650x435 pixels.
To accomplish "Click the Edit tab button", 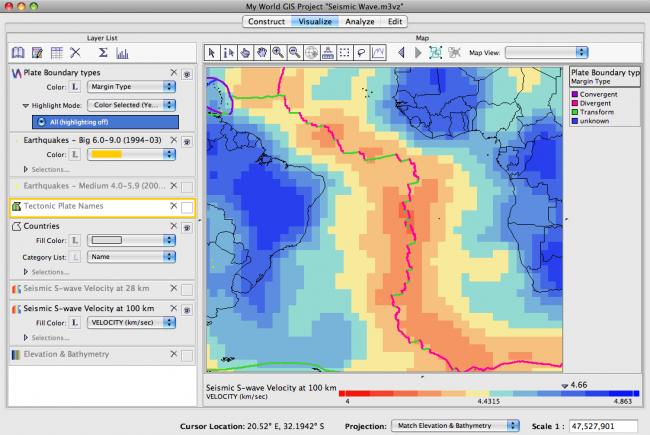I will pos(396,20).
